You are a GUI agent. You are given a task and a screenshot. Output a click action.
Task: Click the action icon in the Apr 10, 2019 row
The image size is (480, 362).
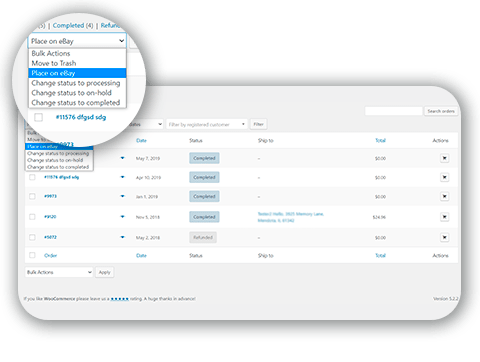(444, 177)
